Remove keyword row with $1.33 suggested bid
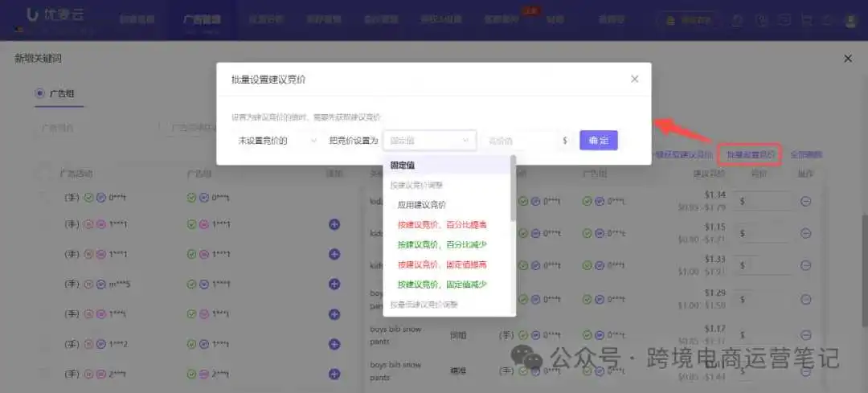This screenshot has height=393, width=868. pos(806,266)
